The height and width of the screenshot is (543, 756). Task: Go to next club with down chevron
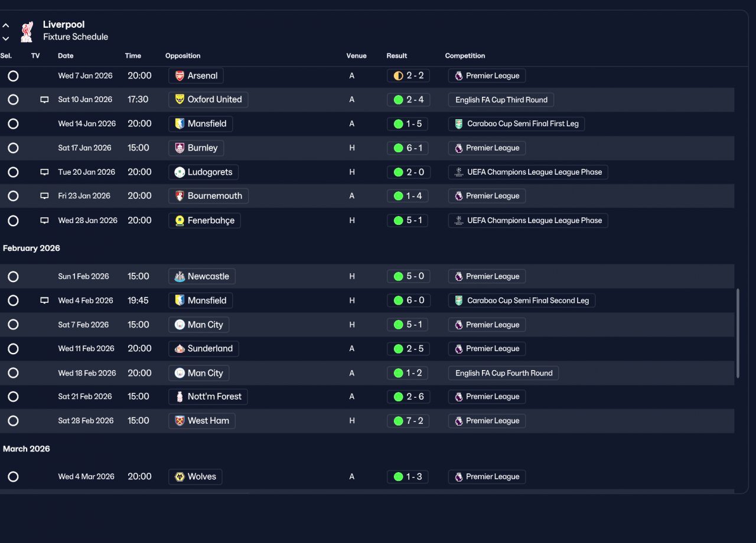coord(6,38)
